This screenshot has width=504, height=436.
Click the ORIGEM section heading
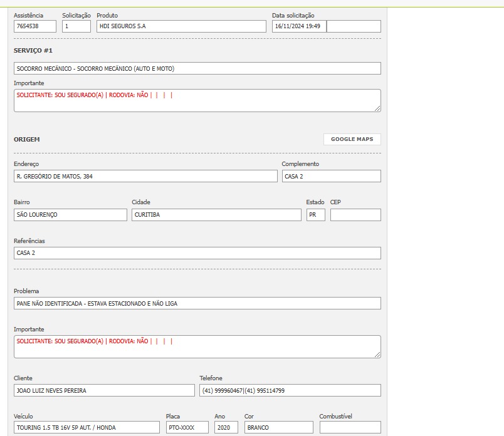tap(27, 140)
